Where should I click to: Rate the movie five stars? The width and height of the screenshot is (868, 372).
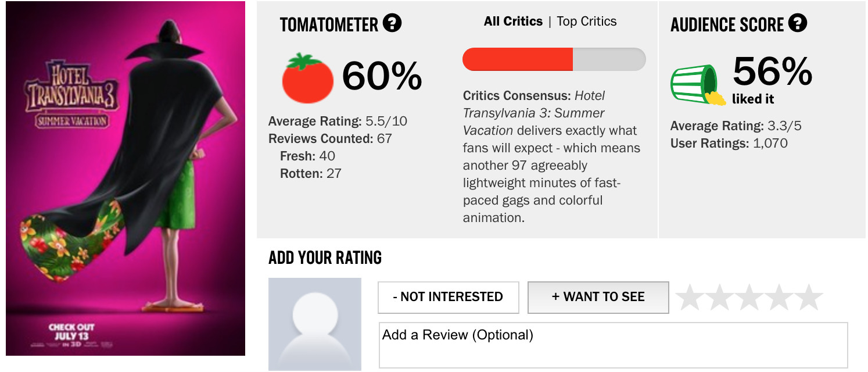[x=808, y=298]
